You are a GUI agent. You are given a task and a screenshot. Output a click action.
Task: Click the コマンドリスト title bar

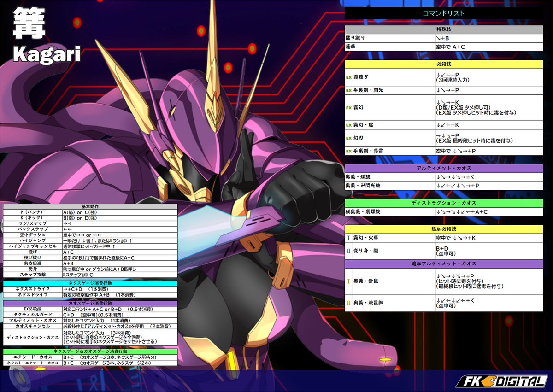click(x=443, y=13)
